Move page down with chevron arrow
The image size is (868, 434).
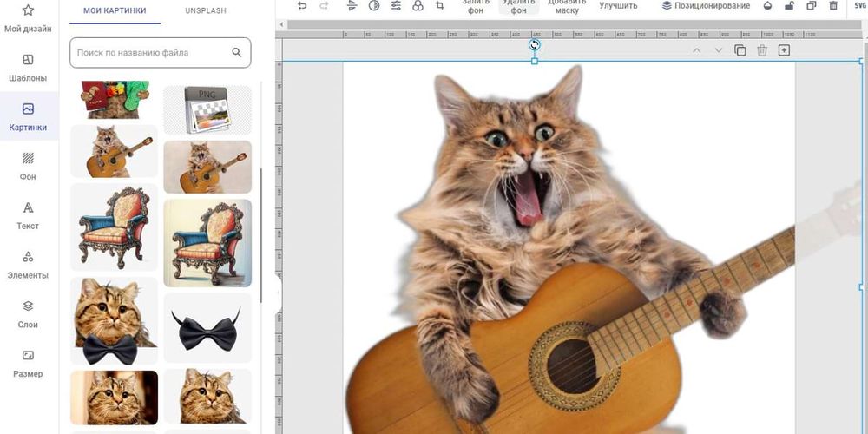[718, 50]
